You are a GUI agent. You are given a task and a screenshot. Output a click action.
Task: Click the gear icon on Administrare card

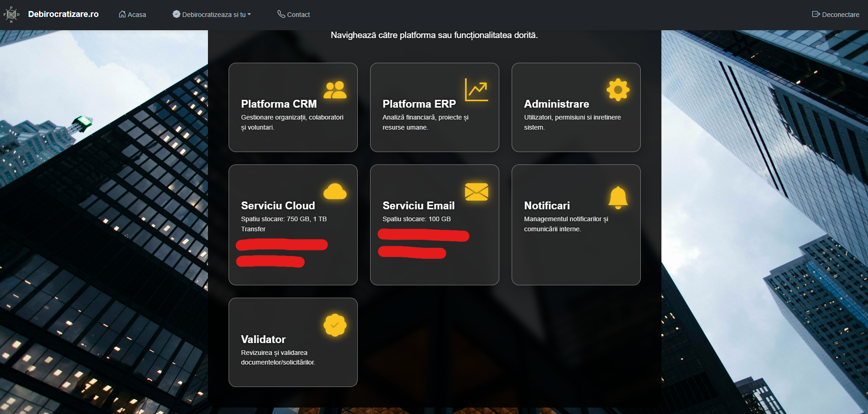click(618, 90)
